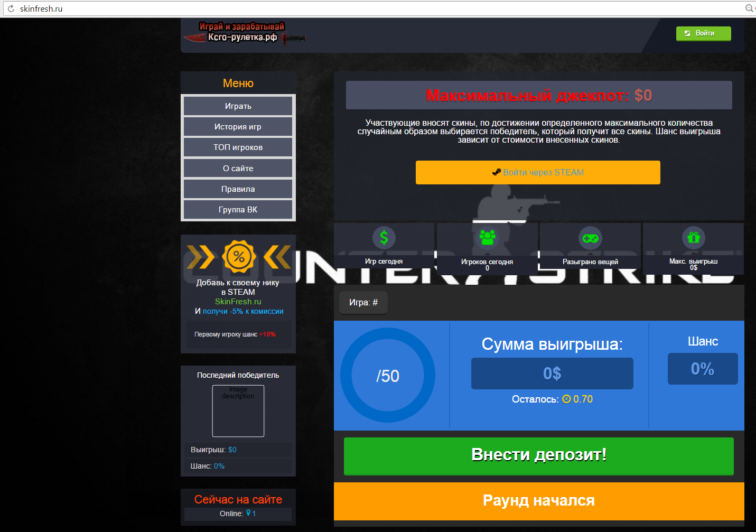Click the zoom magnifier icon in address bar

click(x=749, y=8)
